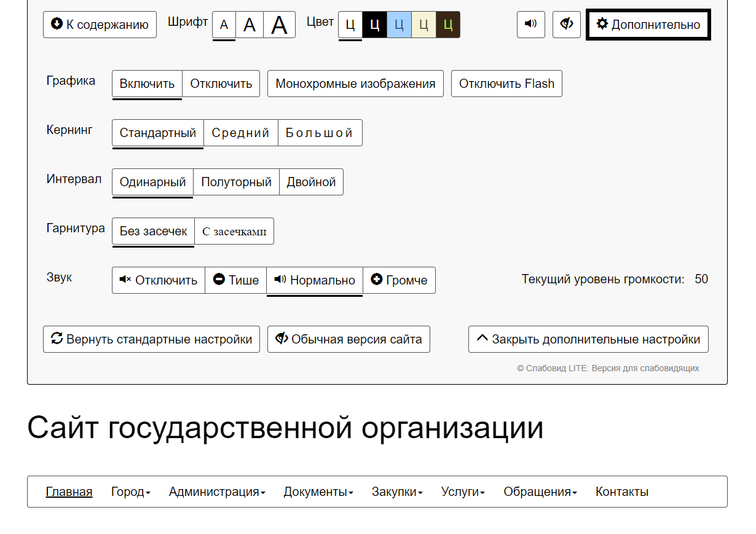This screenshot has height=534, width=756.
Task: Click the speaker sound icon button
Action: [x=530, y=25]
